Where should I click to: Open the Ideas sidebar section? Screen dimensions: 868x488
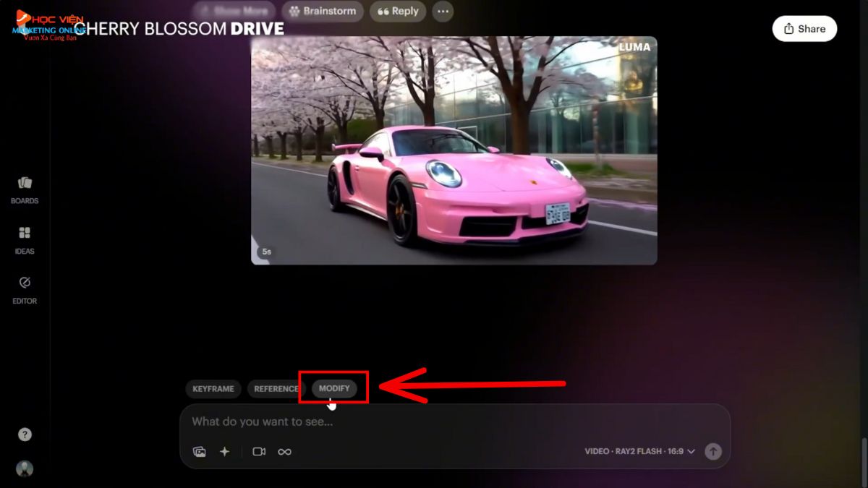25,241
